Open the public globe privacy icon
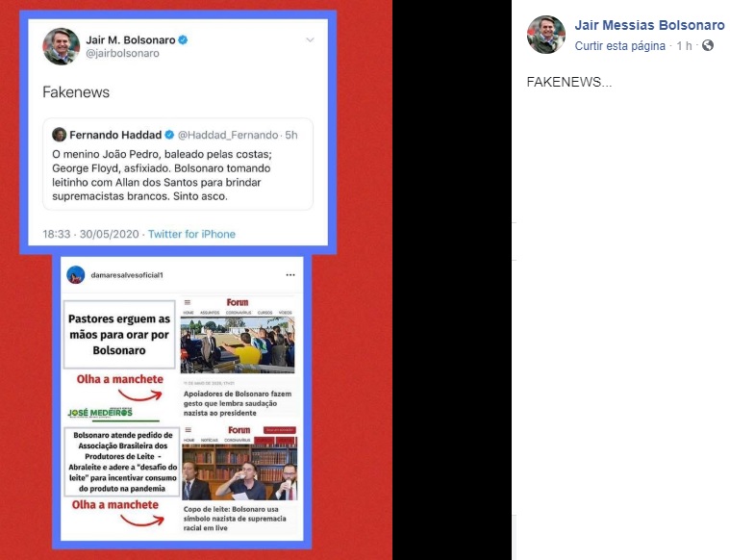This screenshot has width=730, height=560. (708, 45)
